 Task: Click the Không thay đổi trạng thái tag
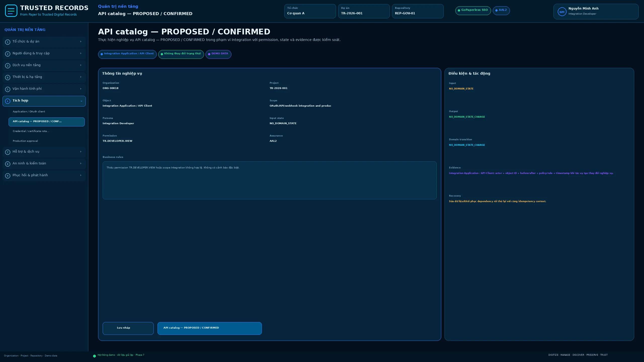[181, 54]
